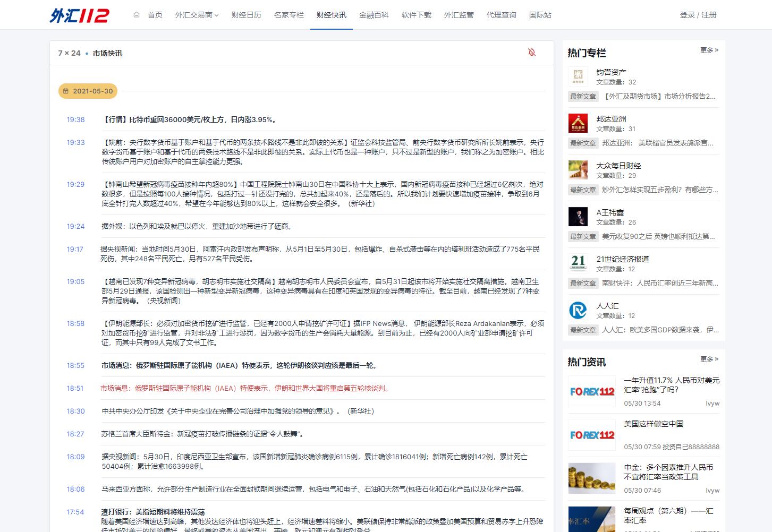
Task: Click the 19:38 Bitcoin news headline
Action: tap(190, 119)
